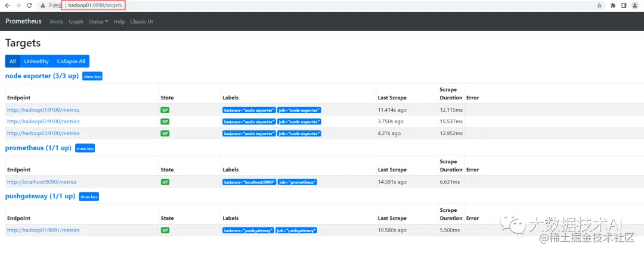The width and height of the screenshot is (644, 253).
Task: Click UP badge in hadoop03:9100 row
Action: 165,133
